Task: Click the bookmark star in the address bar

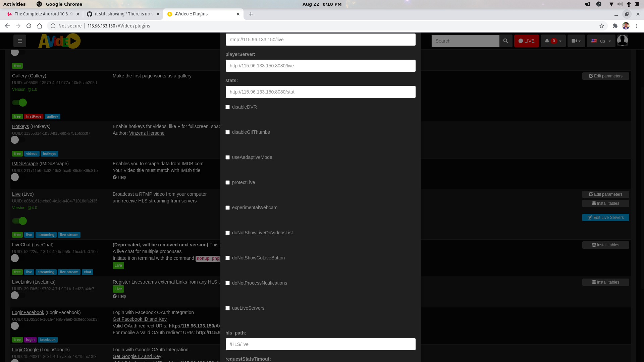Action: pyautogui.click(x=602, y=26)
